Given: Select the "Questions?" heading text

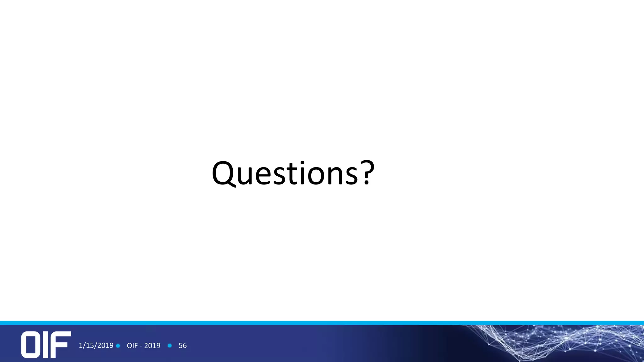Looking at the screenshot, I should click(293, 173).
